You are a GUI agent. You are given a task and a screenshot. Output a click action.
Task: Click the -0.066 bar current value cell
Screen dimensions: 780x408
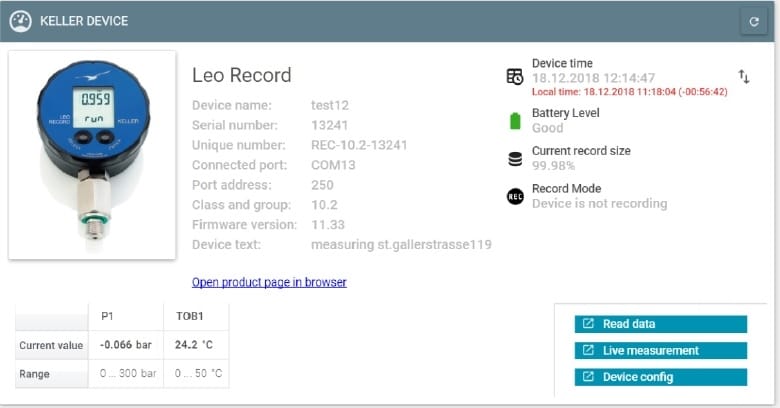126,345
